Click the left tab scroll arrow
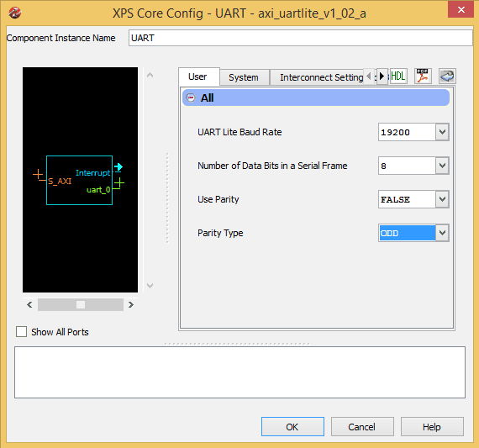479x448 pixels. 369,76
